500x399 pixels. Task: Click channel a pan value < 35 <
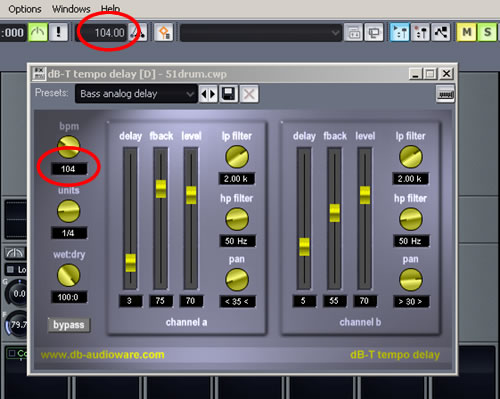(237, 302)
